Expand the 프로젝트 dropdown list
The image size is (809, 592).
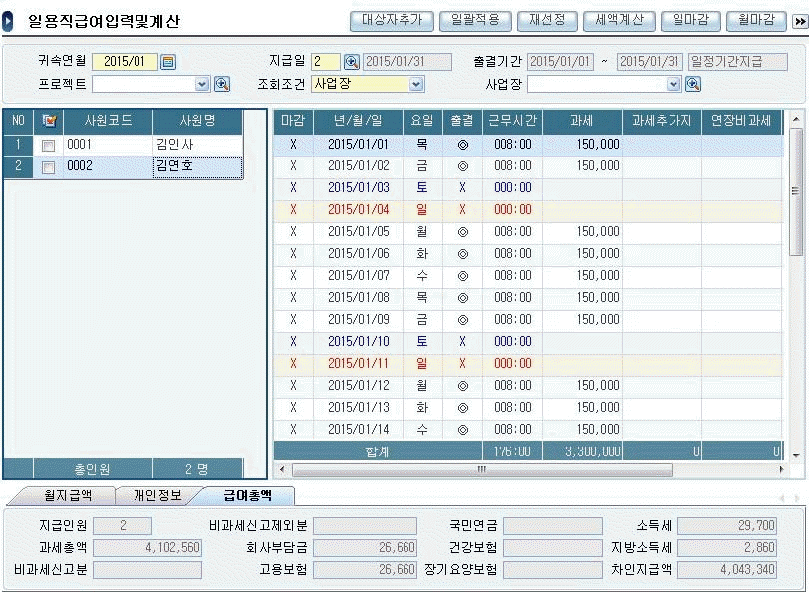[202, 84]
